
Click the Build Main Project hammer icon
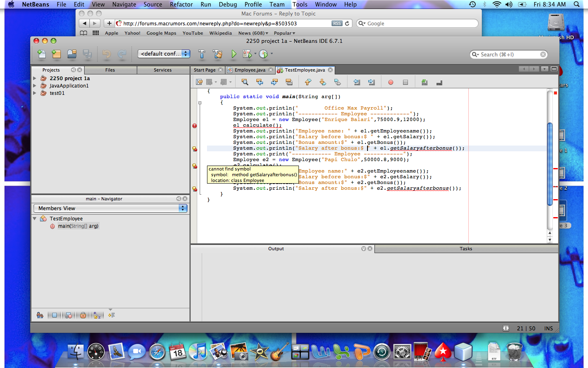(202, 54)
